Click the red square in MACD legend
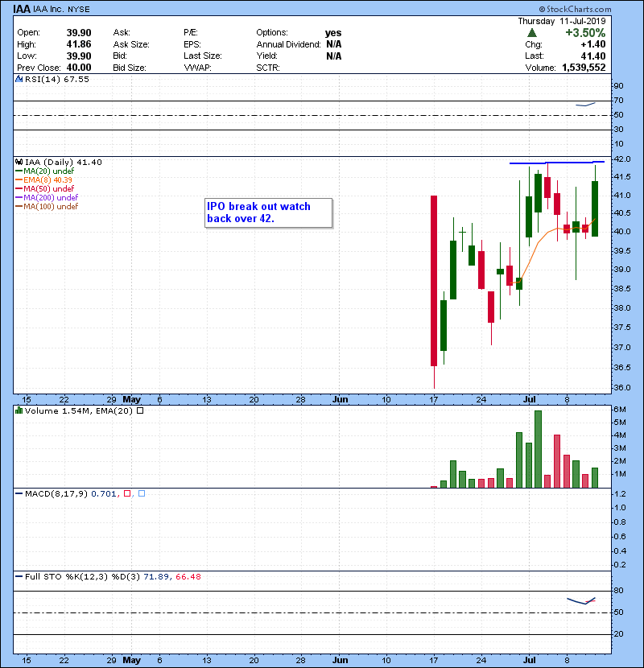 pos(127,493)
